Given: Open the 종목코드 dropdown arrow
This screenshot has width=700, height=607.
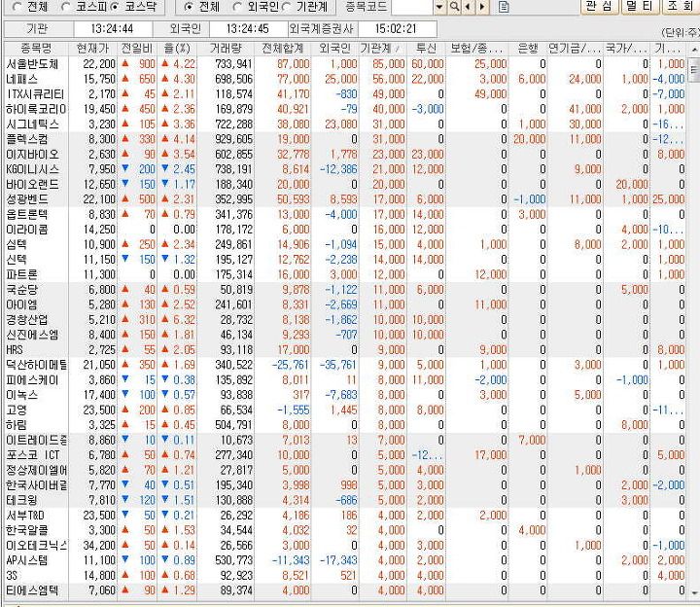Looking at the screenshot, I should (x=440, y=7).
